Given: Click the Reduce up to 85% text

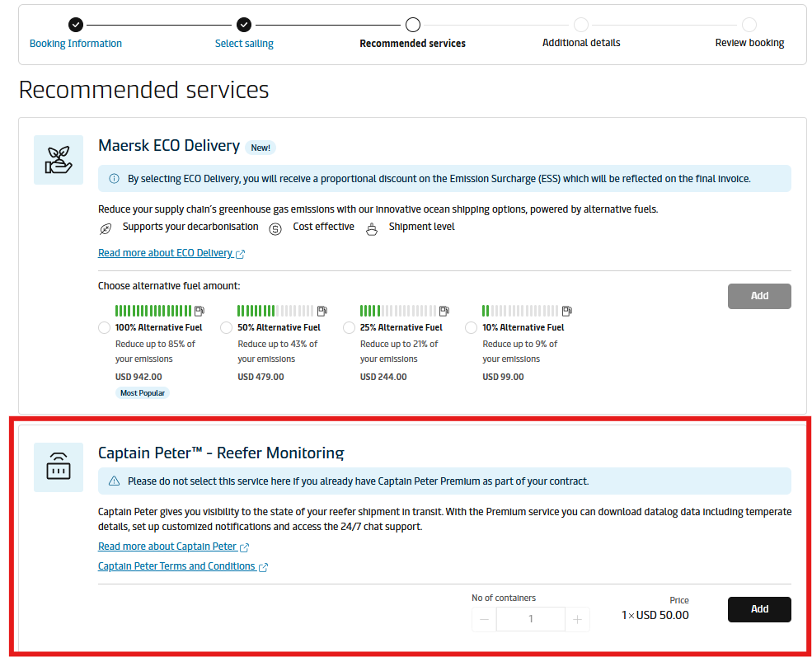Looking at the screenshot, I should tap(155, 351).
